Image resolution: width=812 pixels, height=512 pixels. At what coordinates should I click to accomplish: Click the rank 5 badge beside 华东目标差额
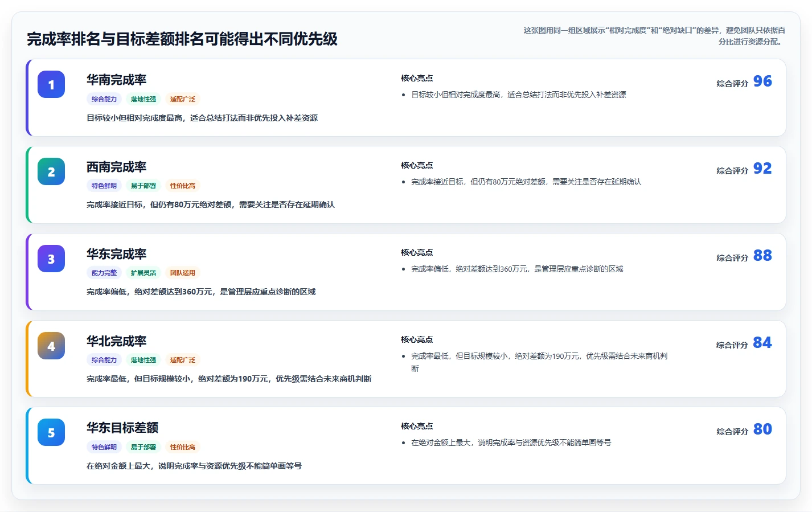coord(51,432)
